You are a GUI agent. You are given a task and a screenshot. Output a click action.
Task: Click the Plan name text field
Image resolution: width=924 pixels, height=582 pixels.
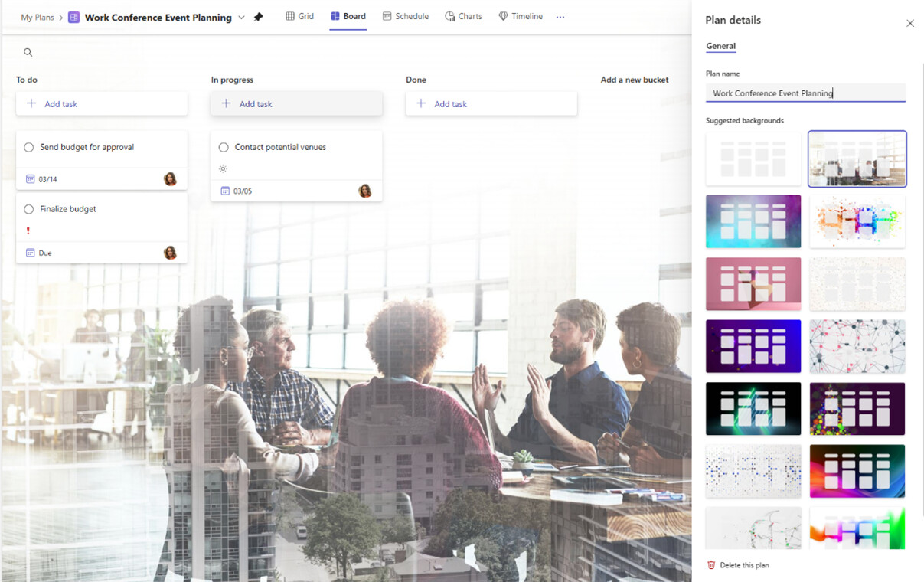click(x=805, y=92)
